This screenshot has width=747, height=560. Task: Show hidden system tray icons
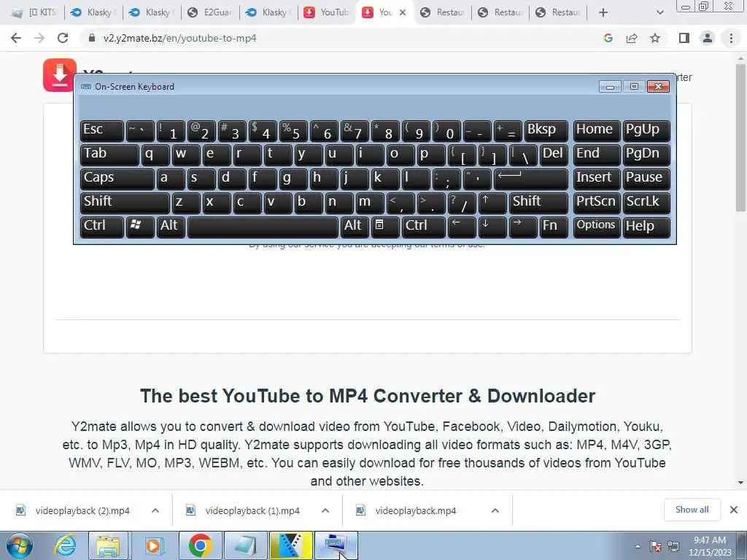pos(638,546)
